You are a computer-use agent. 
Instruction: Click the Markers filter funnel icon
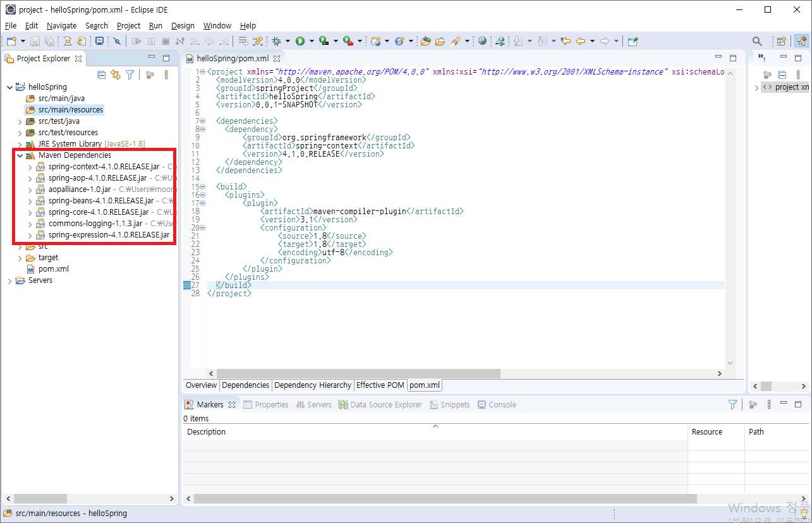[x=732, y=404]
